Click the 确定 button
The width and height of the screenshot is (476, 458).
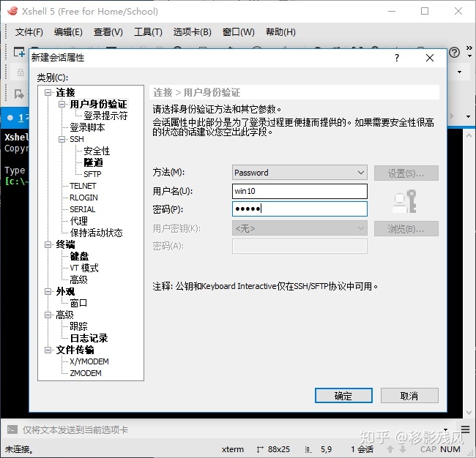pyautogui.click(x=343, y=396)
